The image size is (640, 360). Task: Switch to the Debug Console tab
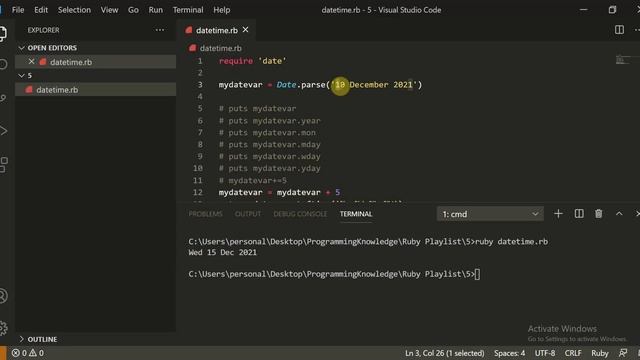click(300, 214)
